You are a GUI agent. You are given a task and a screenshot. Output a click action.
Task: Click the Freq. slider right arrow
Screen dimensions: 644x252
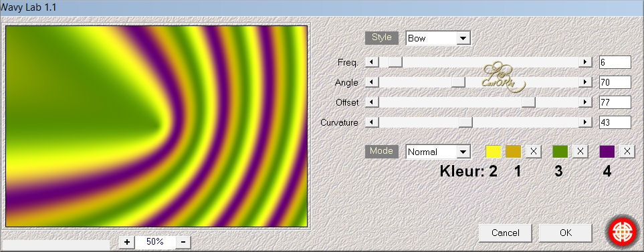[x=585, y=62]
